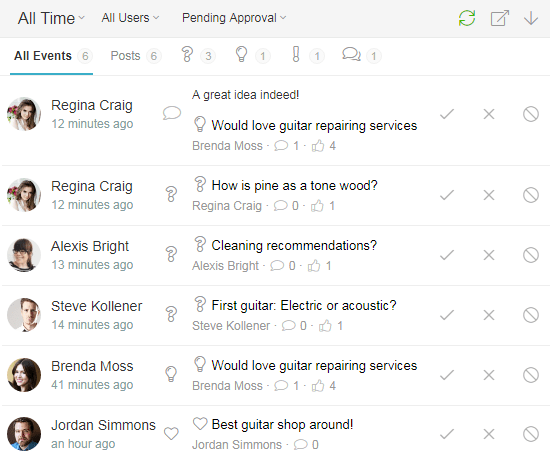
Task: Show comments tab with speech bubbles
Action: point(362,55)
